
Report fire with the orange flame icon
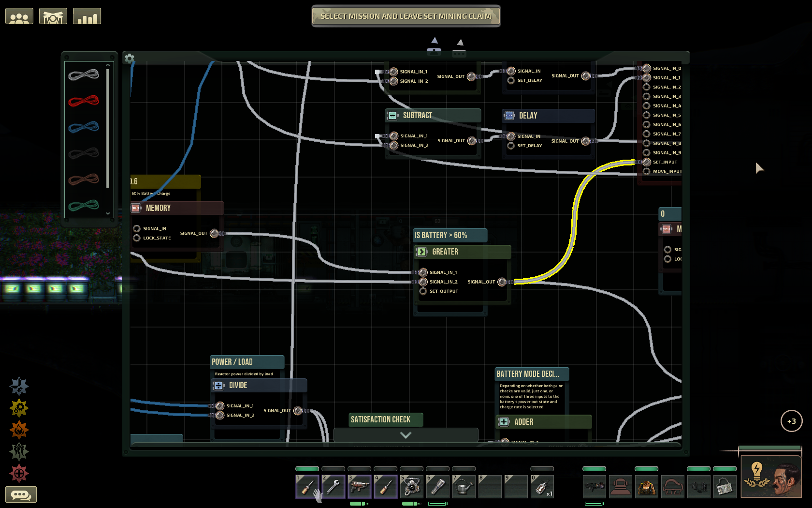[19, 430]
